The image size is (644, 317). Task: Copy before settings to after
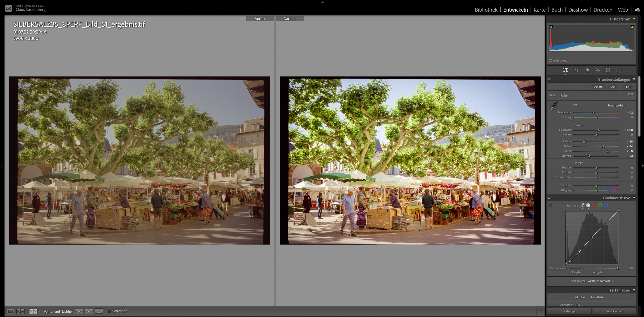tap(79, 311)
